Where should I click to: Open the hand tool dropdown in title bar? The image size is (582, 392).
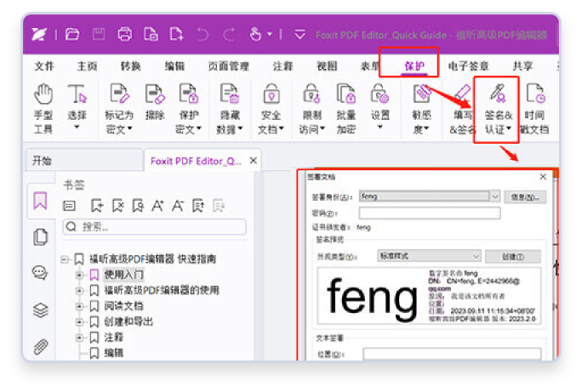point(270,34)
